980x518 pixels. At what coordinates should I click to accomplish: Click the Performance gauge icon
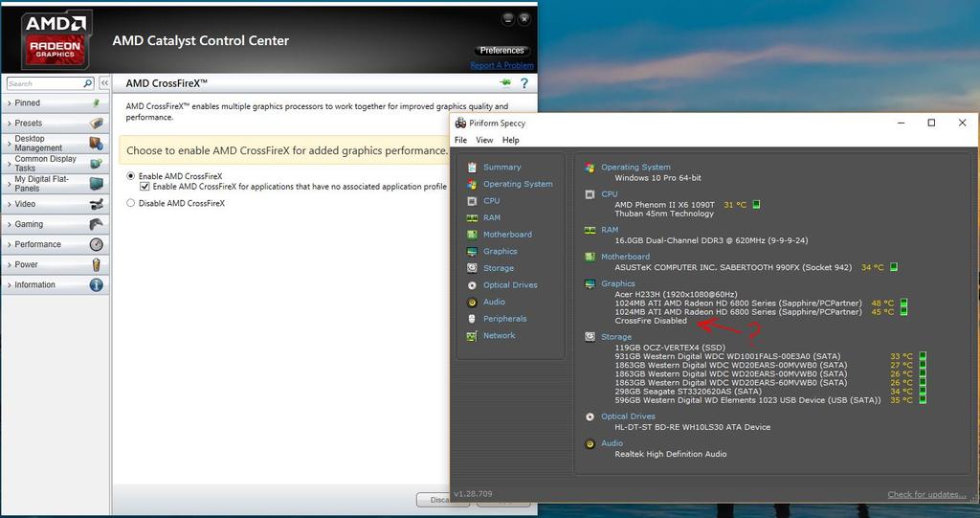pos(97,244)
